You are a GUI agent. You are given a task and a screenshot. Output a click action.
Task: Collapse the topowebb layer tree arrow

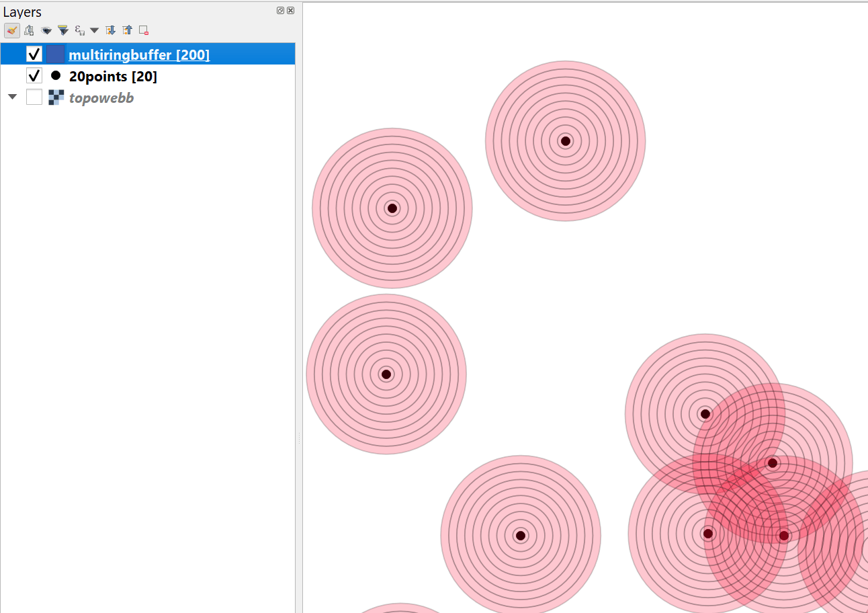tap(12, 97)
